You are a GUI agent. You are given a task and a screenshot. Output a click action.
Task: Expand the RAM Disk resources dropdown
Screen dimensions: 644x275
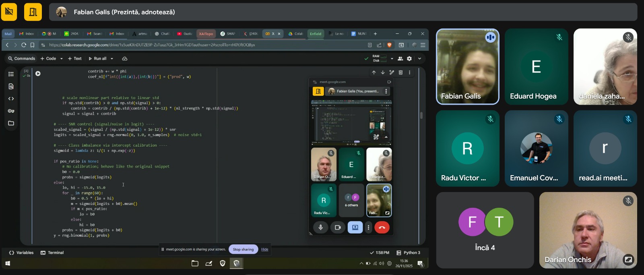pos(392,59)
